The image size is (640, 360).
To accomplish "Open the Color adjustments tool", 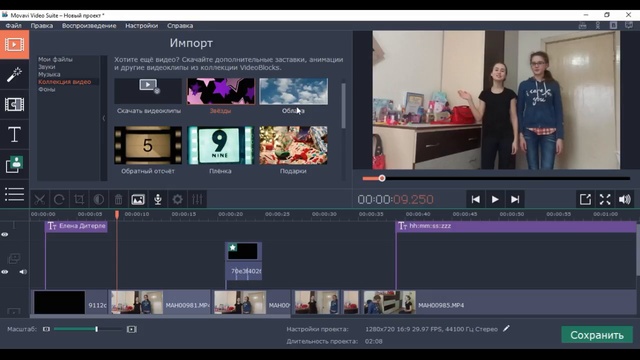I will (x=98, y=200).
